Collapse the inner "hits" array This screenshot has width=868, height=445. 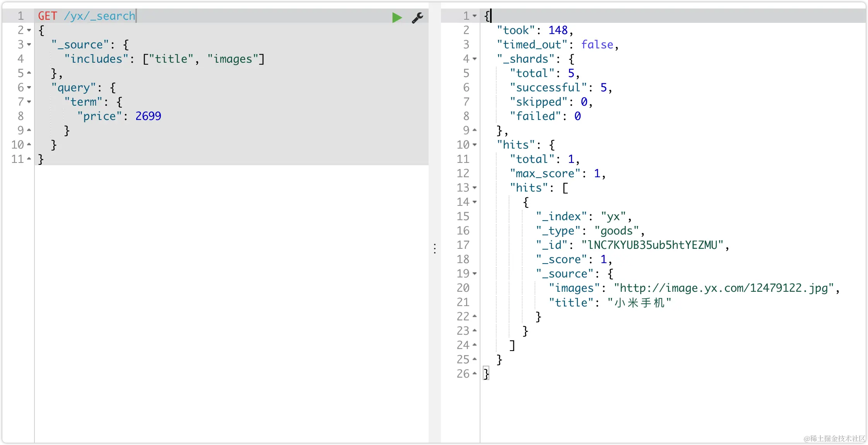click(x=475, y=188)
